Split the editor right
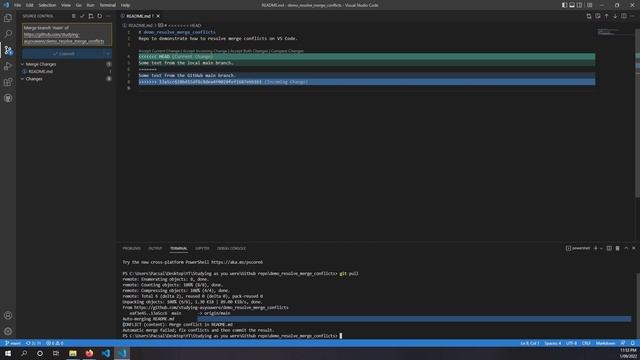Image resolution: width=640 pixels, height=360 pixels. 624,16
